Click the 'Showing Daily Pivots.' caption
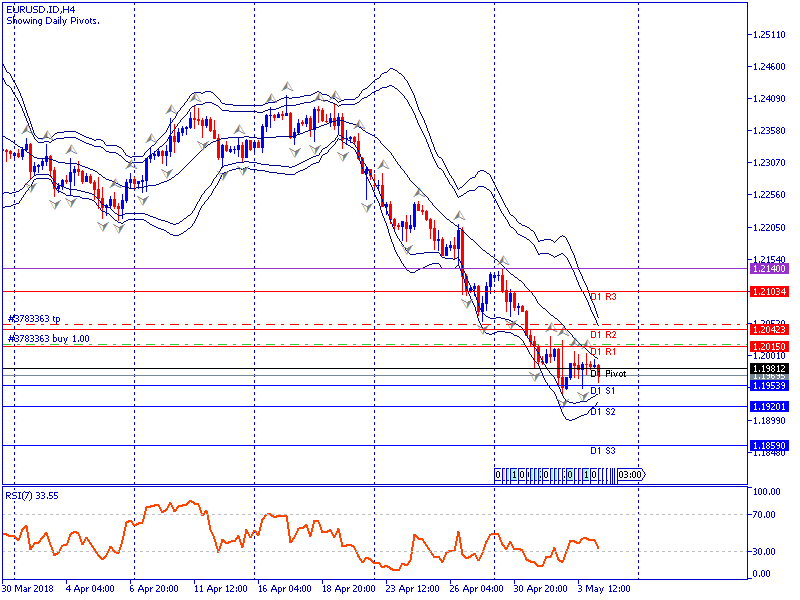 point(53,21)
